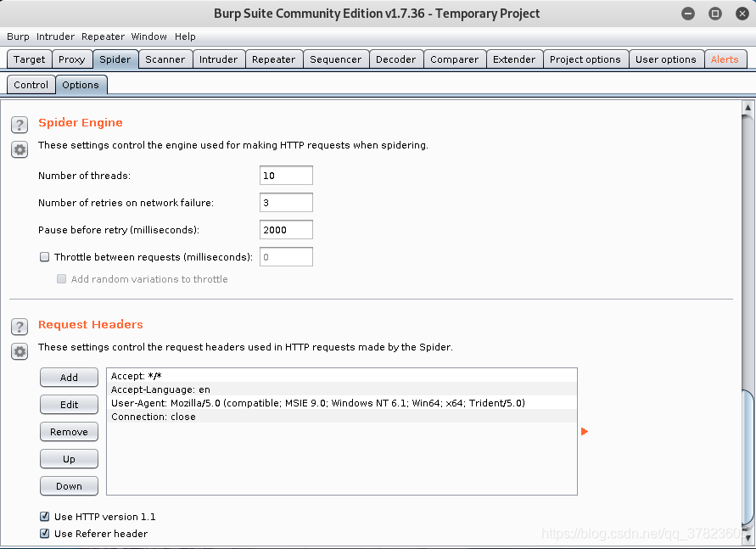
Task: Click the window maximize icon
Action: pyautogui.click(x=715, y=14)
